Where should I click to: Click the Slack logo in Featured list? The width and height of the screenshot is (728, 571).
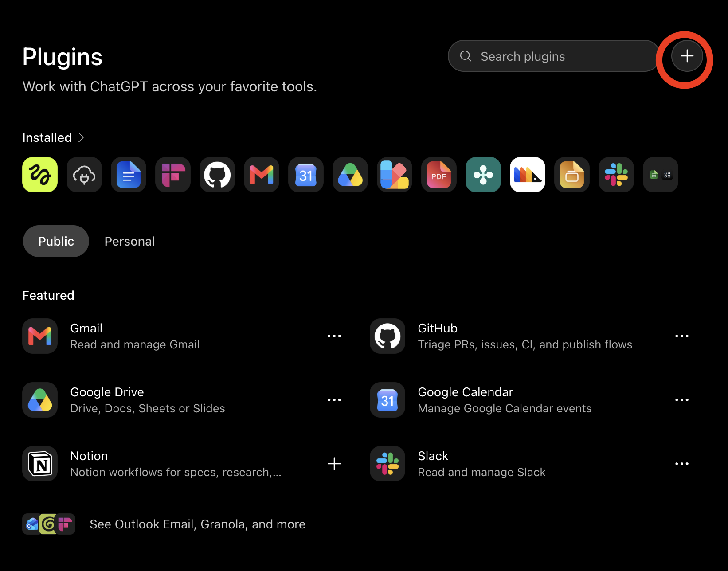(x=387, y=464)
